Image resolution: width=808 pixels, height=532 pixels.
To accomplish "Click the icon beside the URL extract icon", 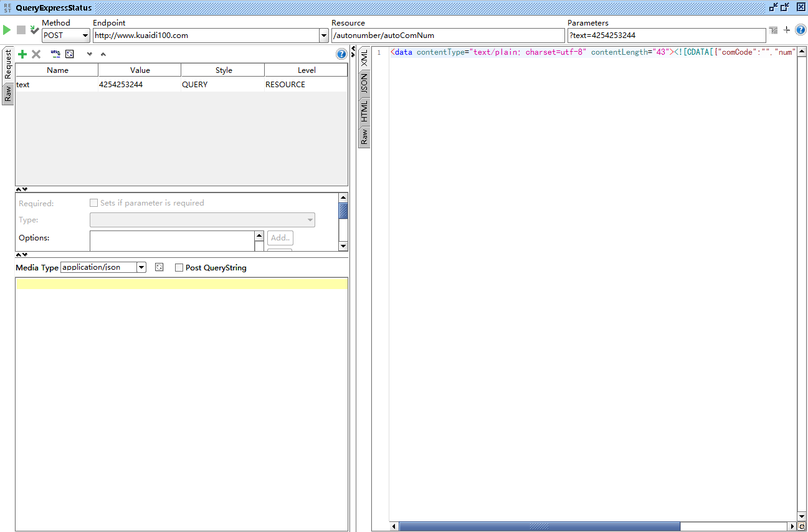I will 70,54.
